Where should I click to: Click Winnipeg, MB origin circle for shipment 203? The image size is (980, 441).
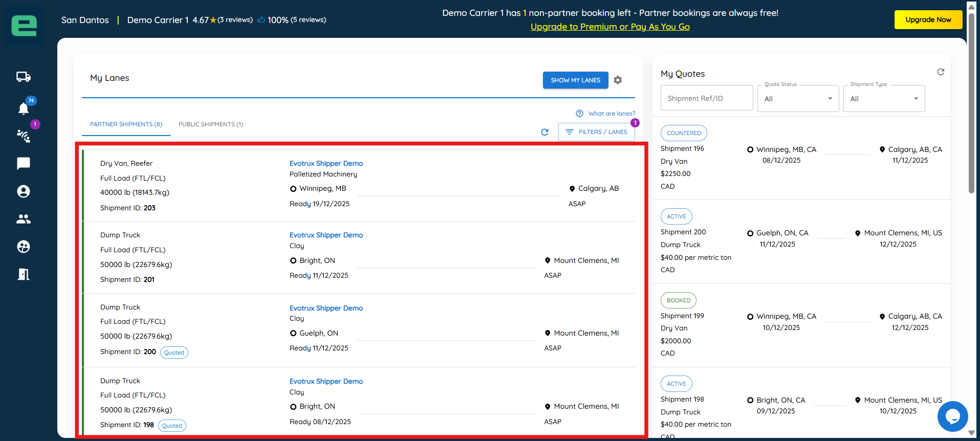293,189
